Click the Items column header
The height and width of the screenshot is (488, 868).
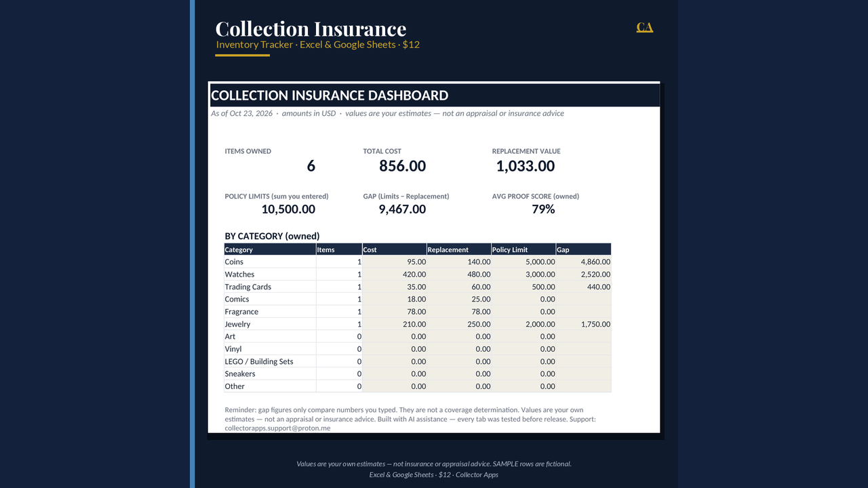pyautogui.click(x=339, y=249)
